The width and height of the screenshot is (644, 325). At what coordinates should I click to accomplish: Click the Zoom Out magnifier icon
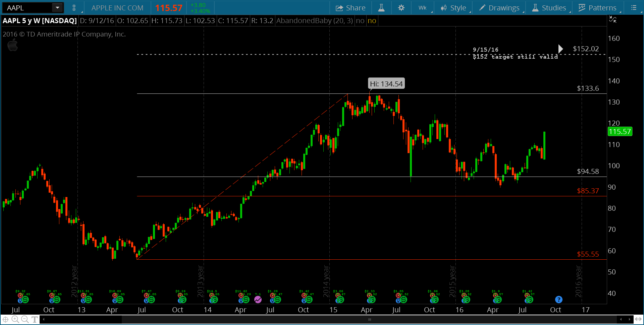click(x=25, y=319)
